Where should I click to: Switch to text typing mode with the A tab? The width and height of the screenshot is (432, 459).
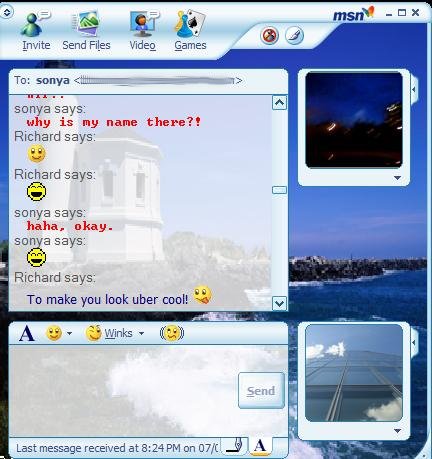[260, 445]
